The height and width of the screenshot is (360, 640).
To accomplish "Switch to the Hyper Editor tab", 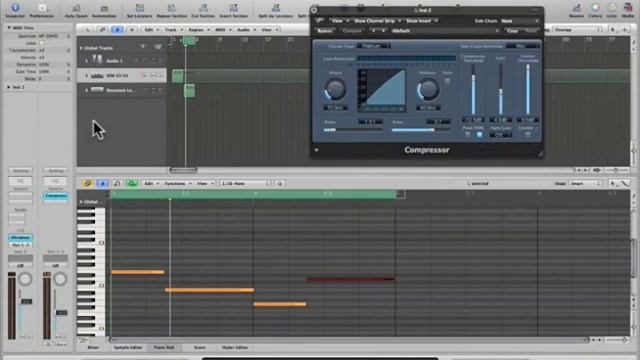I will tap(235, 347).
